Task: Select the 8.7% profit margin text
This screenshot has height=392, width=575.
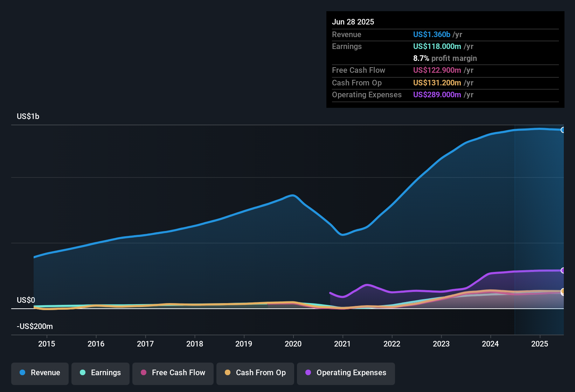Action: coord(445,58)
